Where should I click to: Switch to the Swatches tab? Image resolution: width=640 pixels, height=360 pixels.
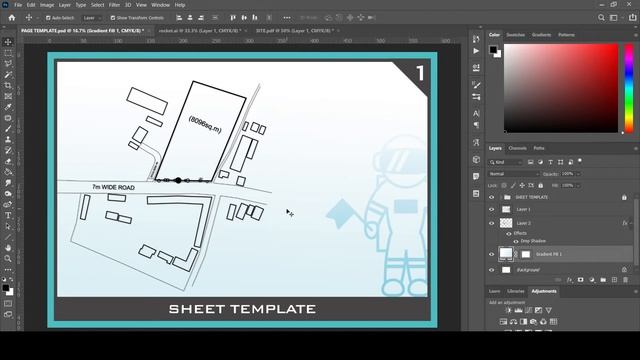click(x=516, y=35)
